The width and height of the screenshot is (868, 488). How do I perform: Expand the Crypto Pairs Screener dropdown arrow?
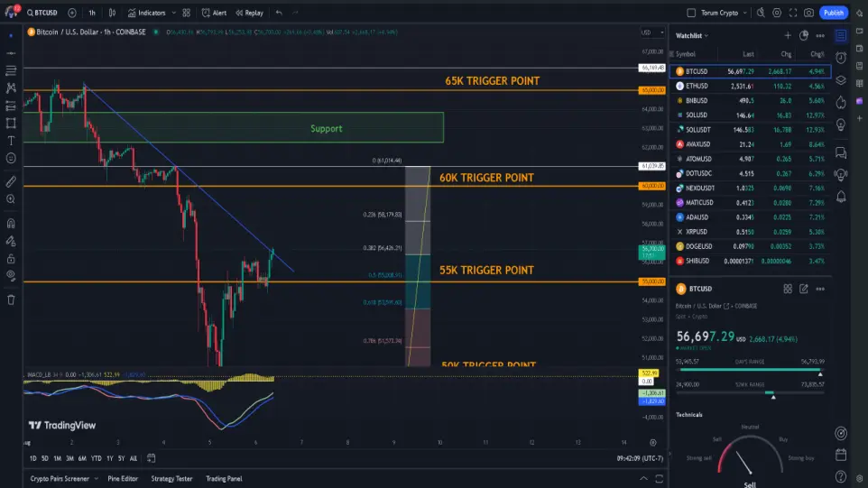tap(97, 479)
